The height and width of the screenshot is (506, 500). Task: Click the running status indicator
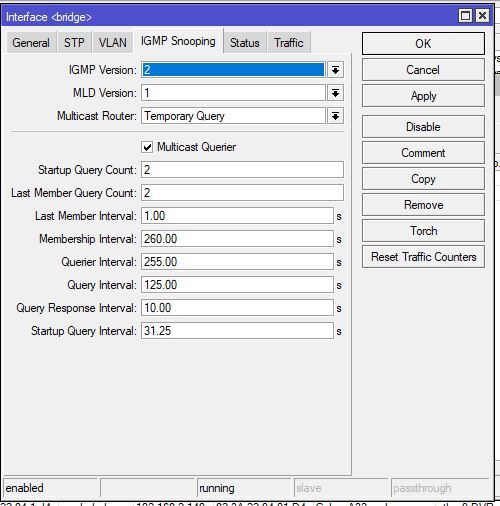pos(244,488)
